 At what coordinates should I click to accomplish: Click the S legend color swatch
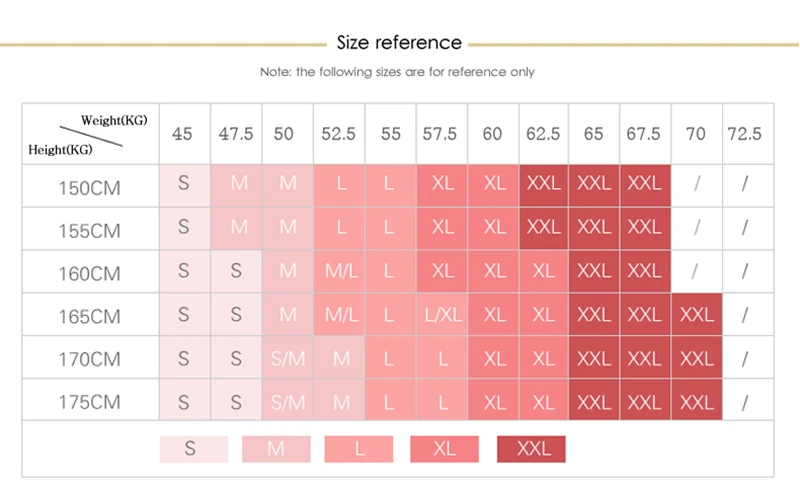(191, 449)
